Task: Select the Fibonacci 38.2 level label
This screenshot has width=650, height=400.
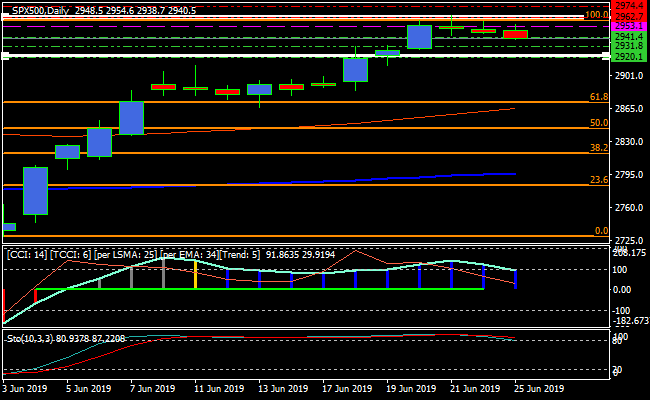Action: click(599, 148)
